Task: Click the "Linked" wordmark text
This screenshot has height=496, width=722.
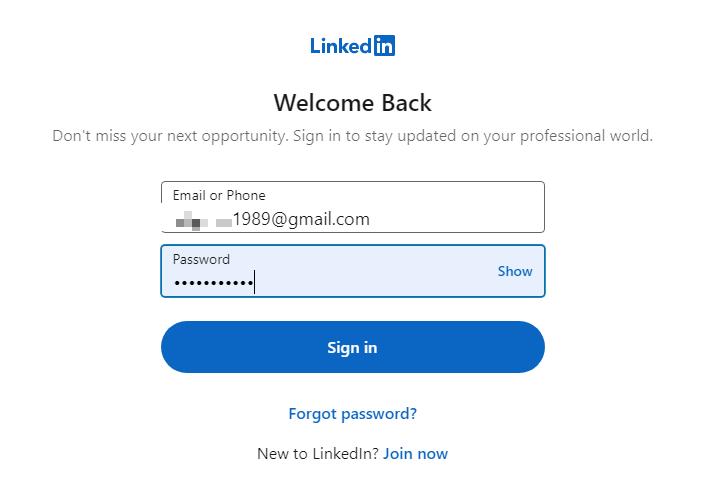Action: coord(341,46)
